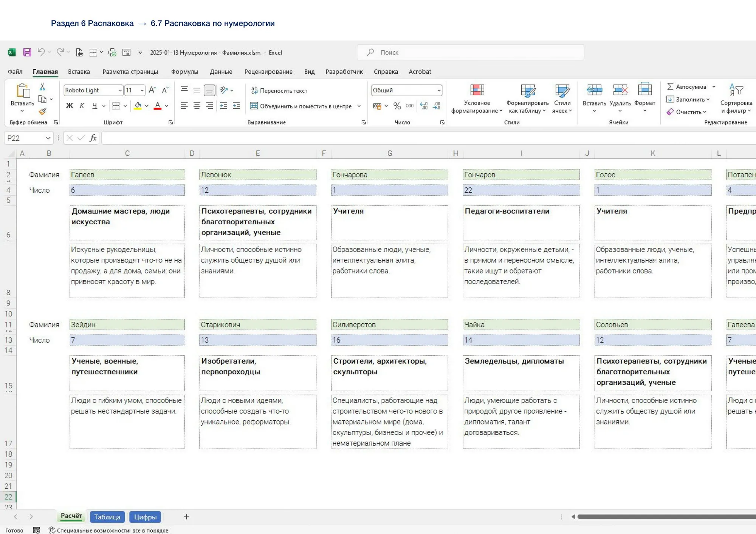Image resolution: width=756 pixels, height=534 pixels.
Task: Center-align text horizontally
Action: point(197,106)
